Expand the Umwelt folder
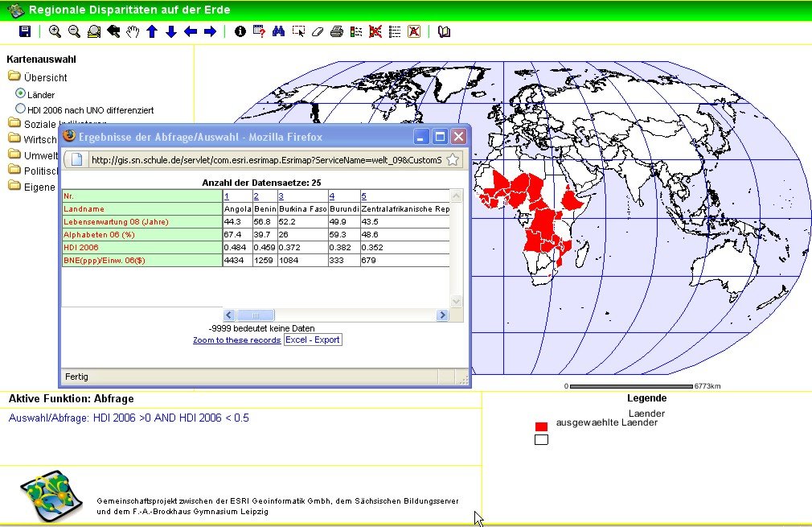The image size is (812, 527). 14,154
